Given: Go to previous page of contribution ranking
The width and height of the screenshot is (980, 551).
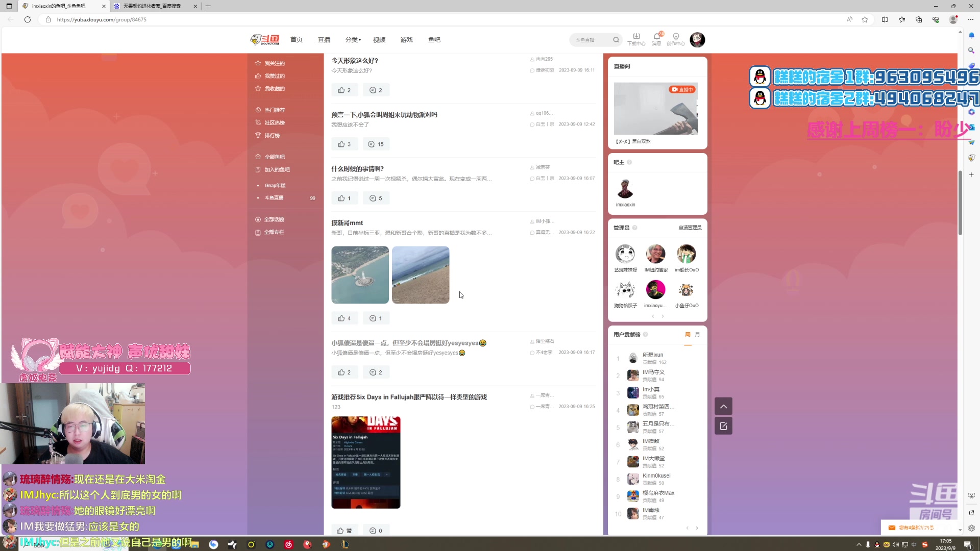Looking at the screenshot, I should click(x=688, y=528).
